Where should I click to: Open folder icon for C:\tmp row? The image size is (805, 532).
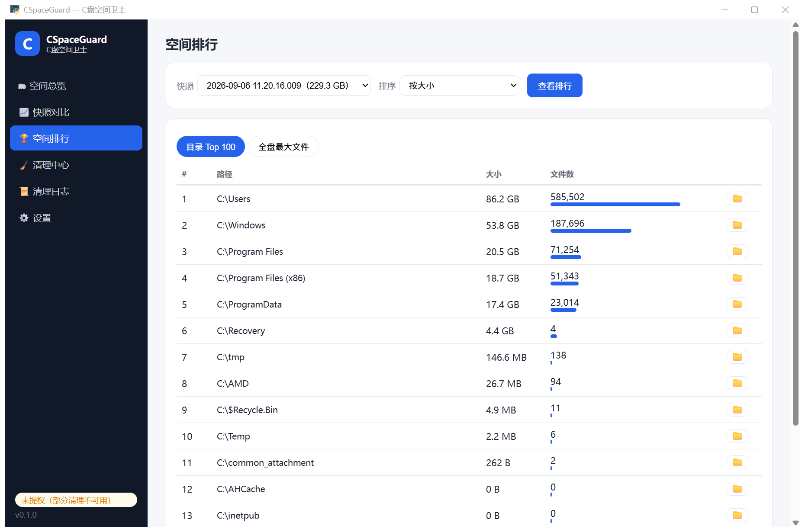tap(737, 357)
